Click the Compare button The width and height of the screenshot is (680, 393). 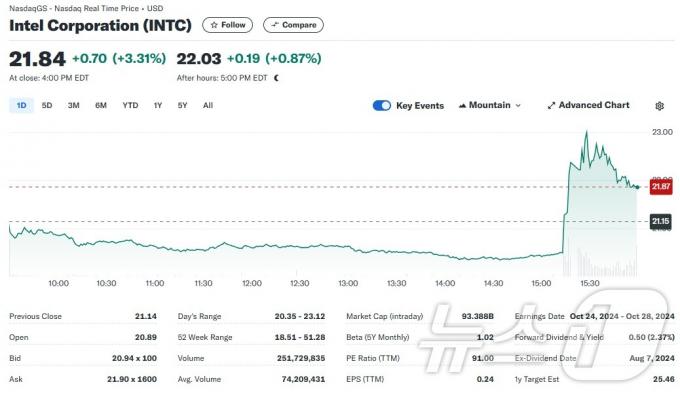[x=293, y=25]
